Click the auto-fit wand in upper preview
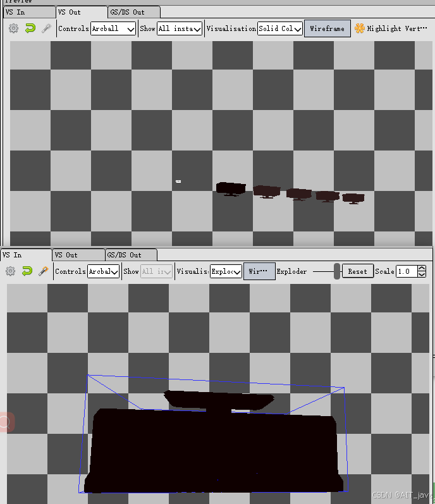 (47, 28)
